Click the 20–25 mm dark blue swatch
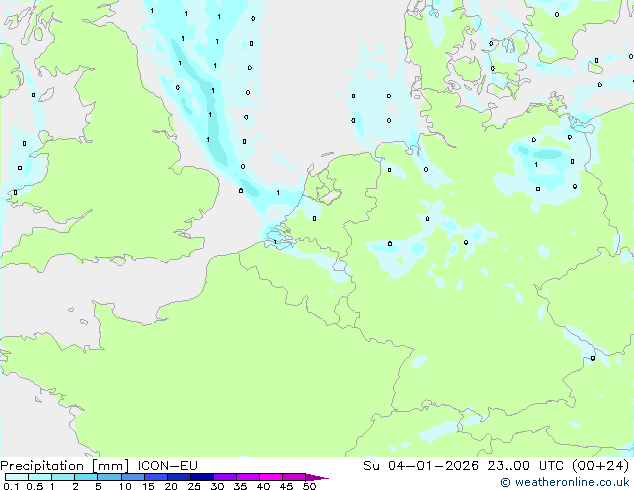The width and height of the screenshot is (634, 490). tap(178, 477)
